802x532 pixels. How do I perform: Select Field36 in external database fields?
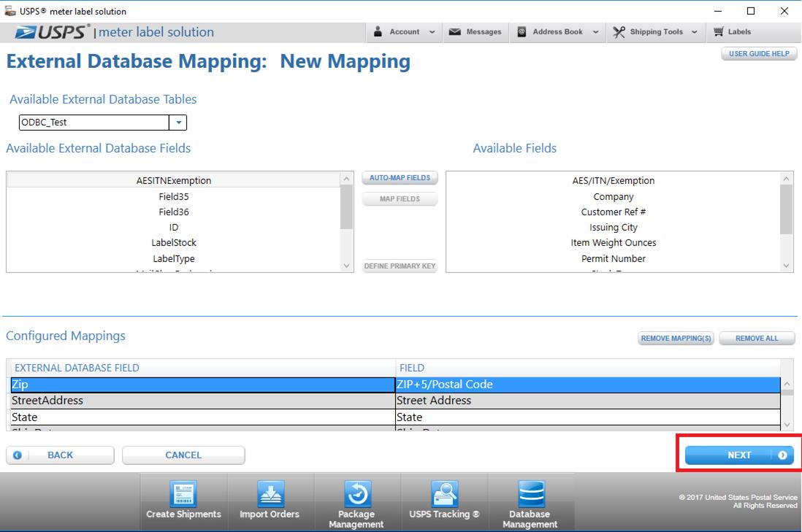[x=174, y=212]
